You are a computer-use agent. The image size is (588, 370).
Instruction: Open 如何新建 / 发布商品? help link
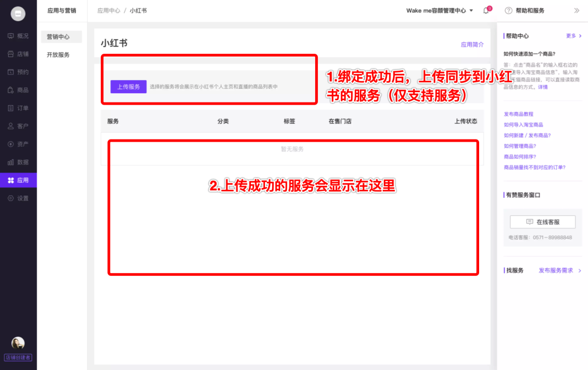point(527,136)
